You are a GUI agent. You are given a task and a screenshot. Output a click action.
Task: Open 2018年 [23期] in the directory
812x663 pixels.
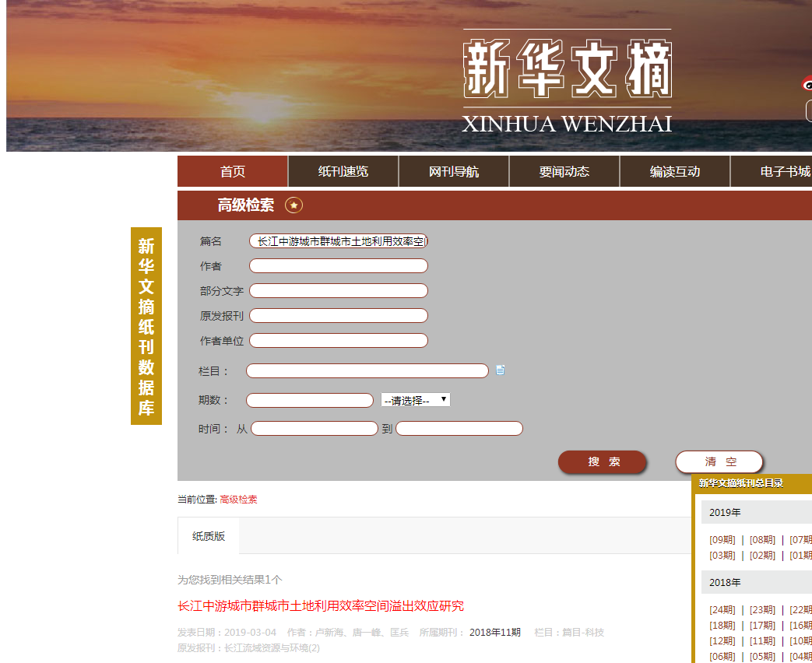click(762, 609)
